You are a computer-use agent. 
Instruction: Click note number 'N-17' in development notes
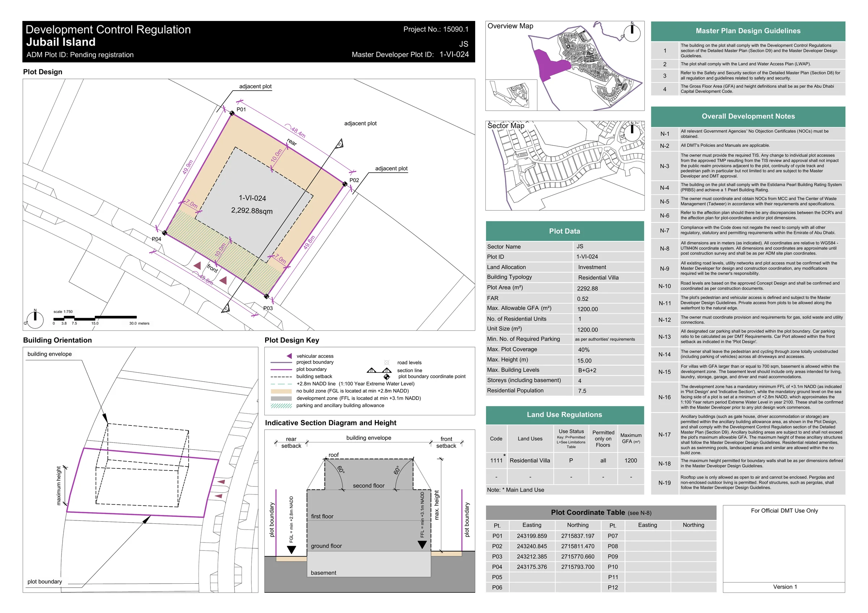point(664,434)
